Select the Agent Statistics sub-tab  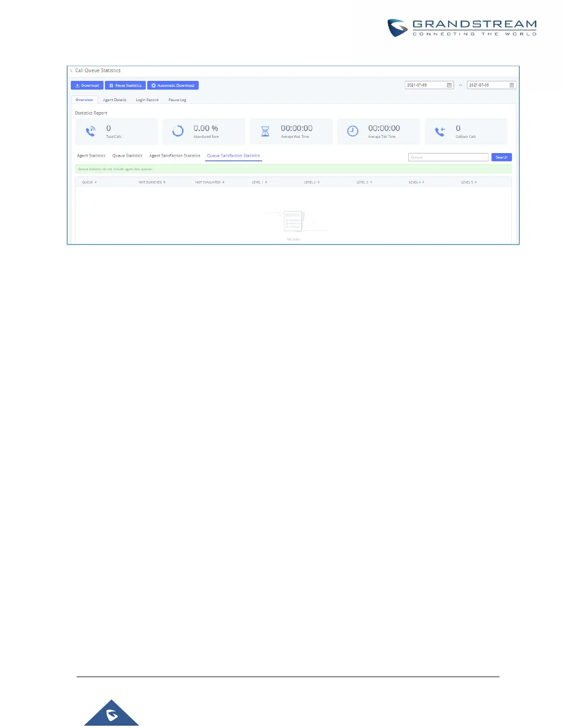91,156
